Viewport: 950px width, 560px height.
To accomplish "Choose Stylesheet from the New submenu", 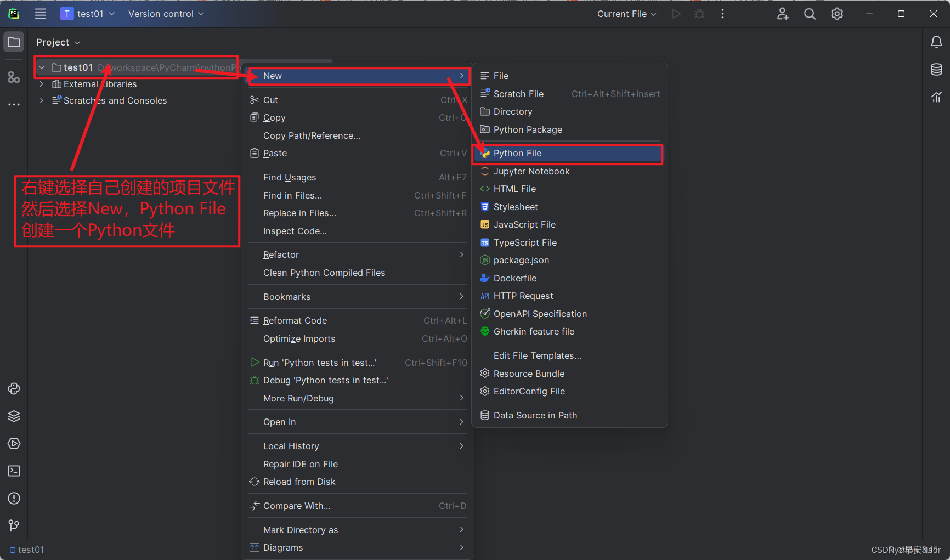I will tap(569, 207).
